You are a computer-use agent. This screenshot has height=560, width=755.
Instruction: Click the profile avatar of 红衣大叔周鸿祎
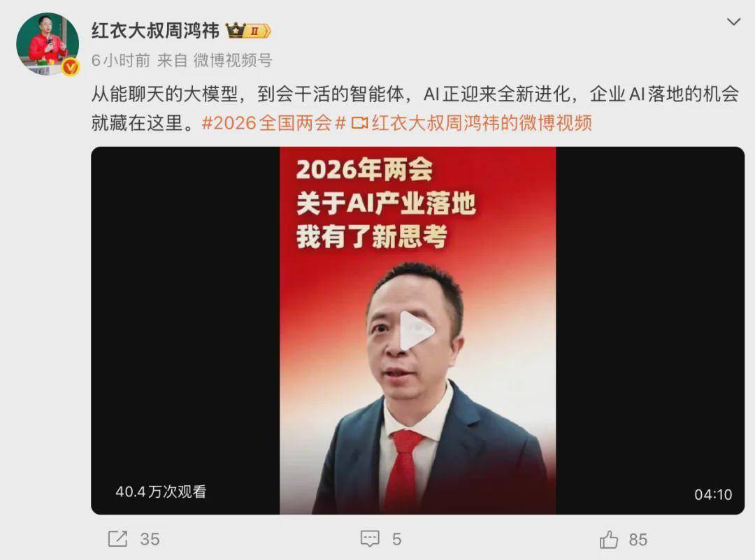[x=48, y=44]
